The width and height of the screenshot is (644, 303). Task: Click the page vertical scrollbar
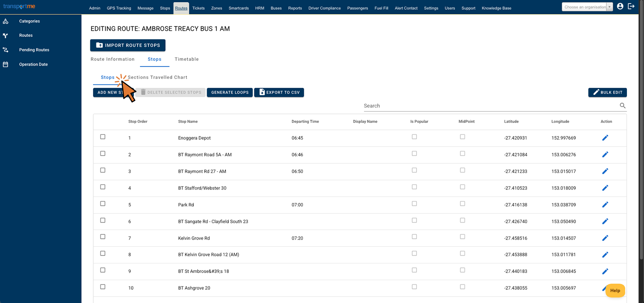[641, 130]
